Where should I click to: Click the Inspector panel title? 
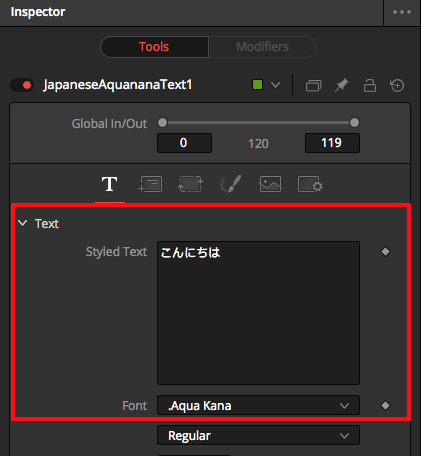tap(38, 12)
